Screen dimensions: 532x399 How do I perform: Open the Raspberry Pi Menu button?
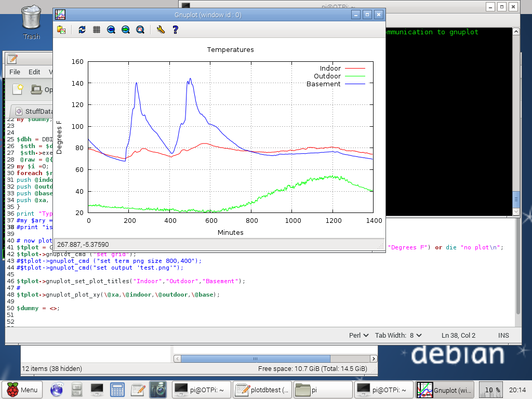point(22,390)
